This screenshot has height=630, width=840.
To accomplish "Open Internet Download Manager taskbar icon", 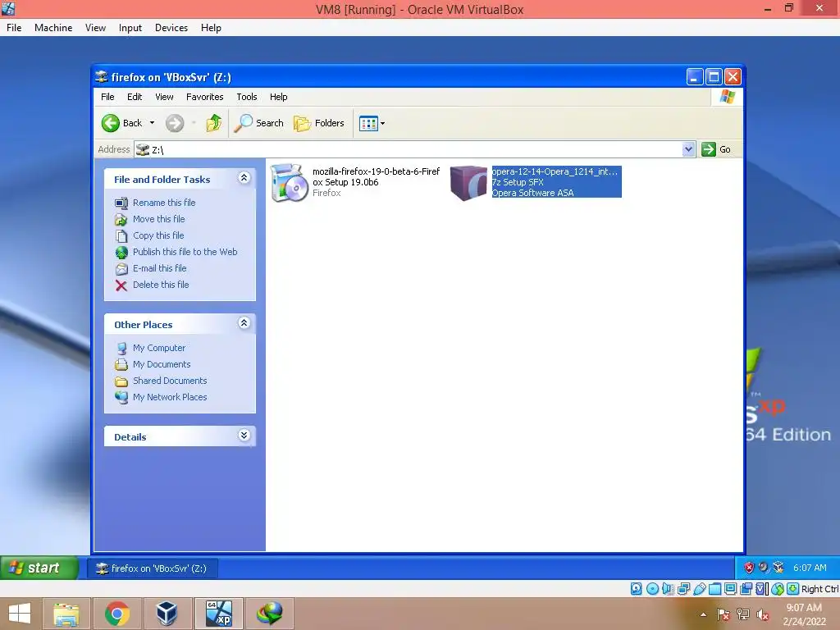I will [x=269, y=614].
